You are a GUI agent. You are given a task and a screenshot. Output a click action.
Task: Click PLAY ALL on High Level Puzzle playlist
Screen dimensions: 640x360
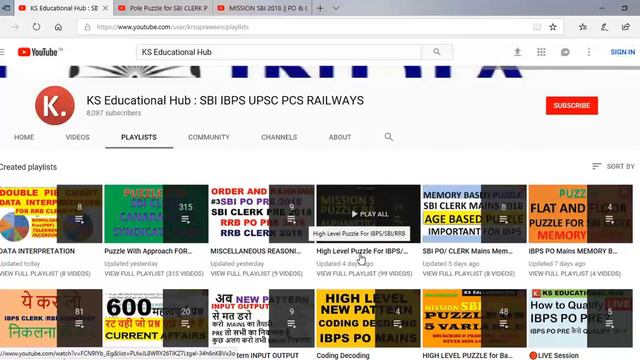click(x=370, y=214)
